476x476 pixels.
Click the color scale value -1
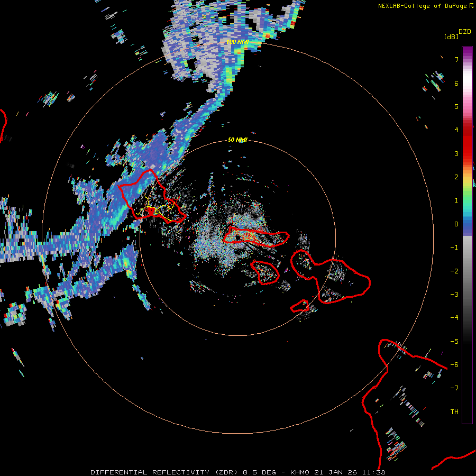(454, 248)
